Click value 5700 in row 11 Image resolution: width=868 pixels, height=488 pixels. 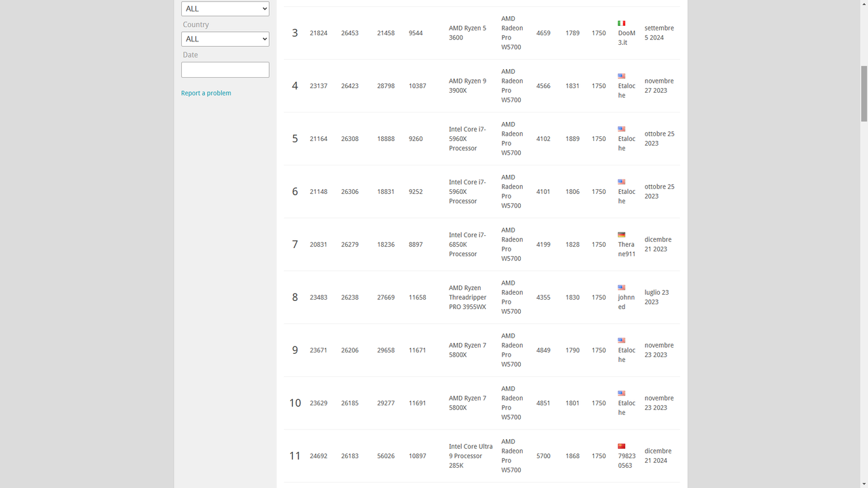pyautogui.click(x=543, y=456)
